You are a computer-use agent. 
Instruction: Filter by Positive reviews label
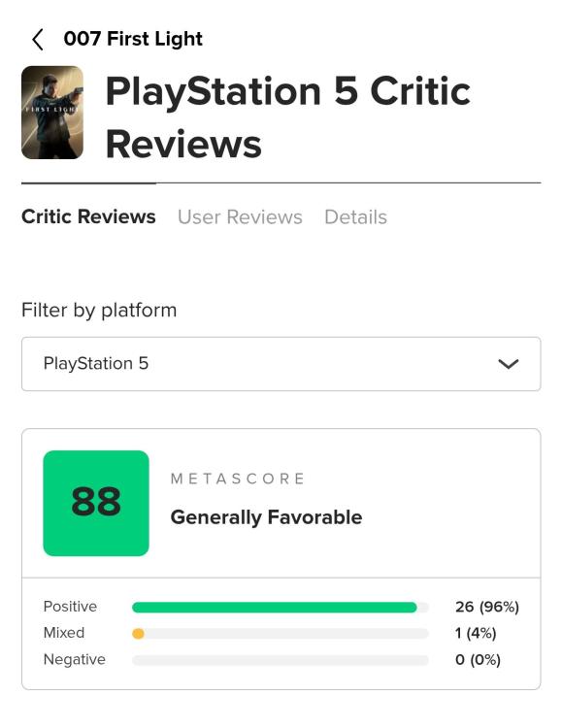click(70, 607)
